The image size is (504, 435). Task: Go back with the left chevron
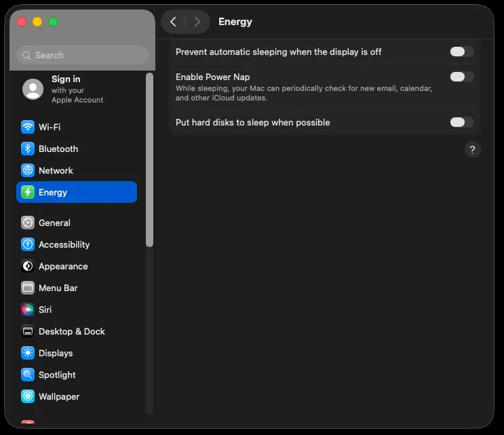coord(173,22)
